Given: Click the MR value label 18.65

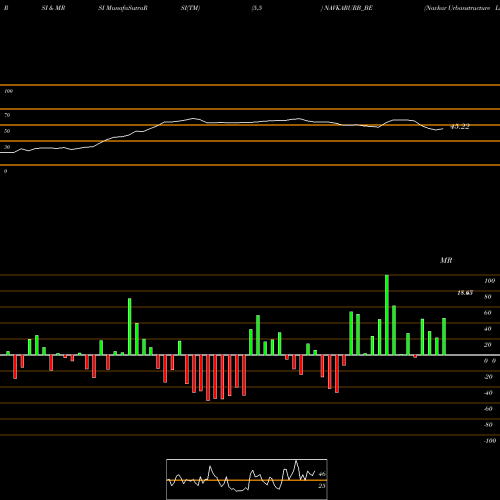Looking at the screenshot, I should pyautogui.click(x=465, y=293).
